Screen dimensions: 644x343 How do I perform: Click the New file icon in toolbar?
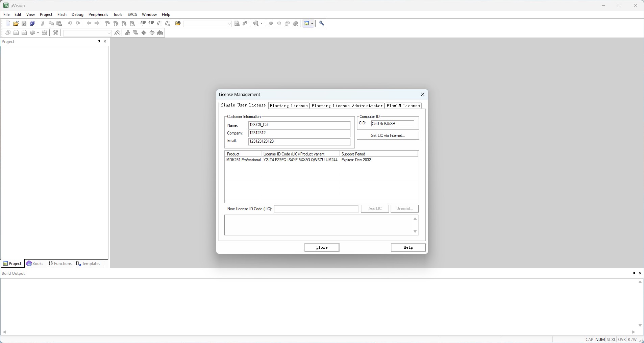pos(8,23)
